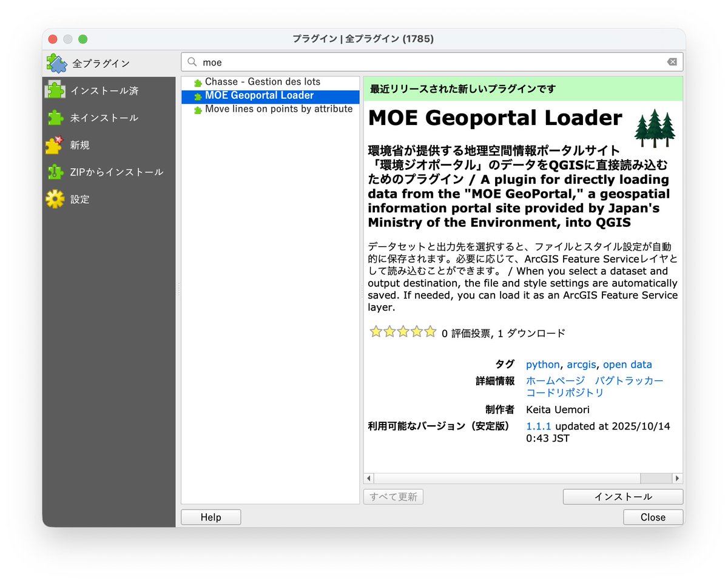Click the red window close button
Image resolution: width=728 pixels, height=583 pixels.
click(53, 39)
